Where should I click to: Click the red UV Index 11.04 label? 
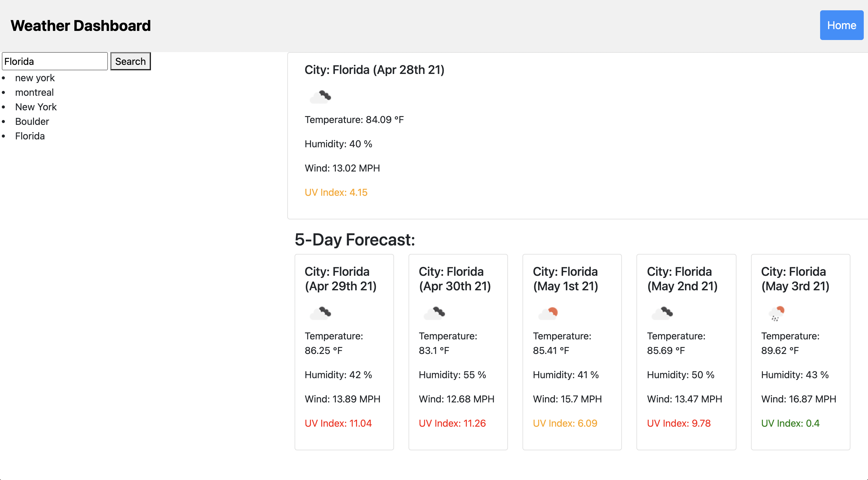(338, 423)
